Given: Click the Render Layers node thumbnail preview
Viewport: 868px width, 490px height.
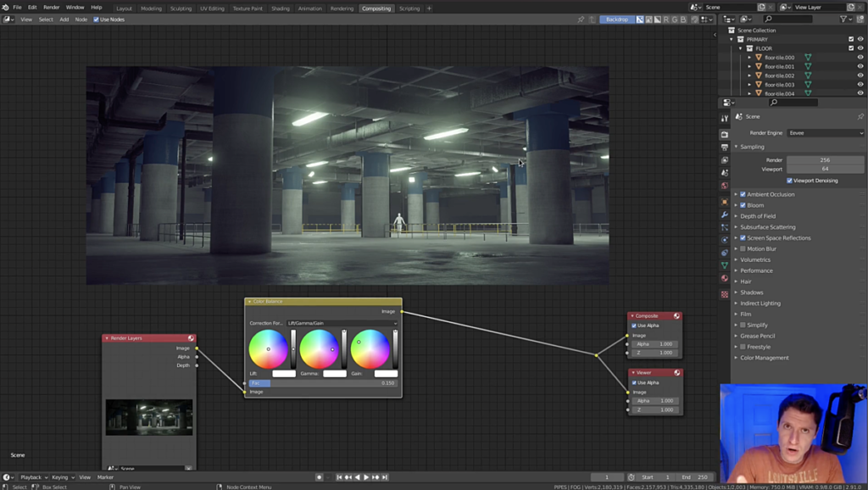Looking at the screenshot, I should click(149, 417).
